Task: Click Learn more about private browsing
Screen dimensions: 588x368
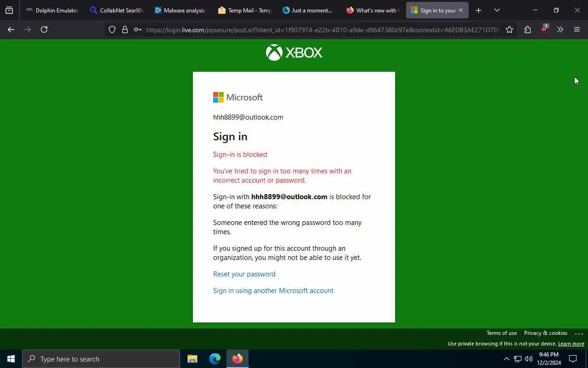Action: click(571, 344)
